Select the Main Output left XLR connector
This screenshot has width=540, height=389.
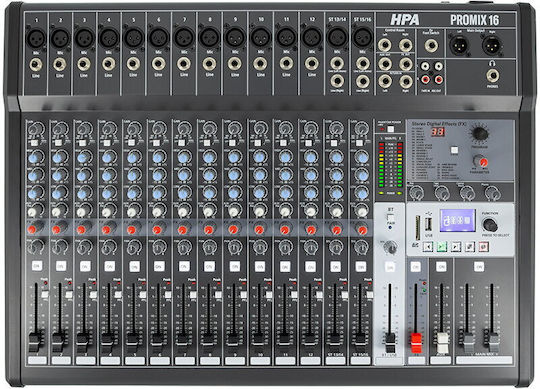pos(459,46)
